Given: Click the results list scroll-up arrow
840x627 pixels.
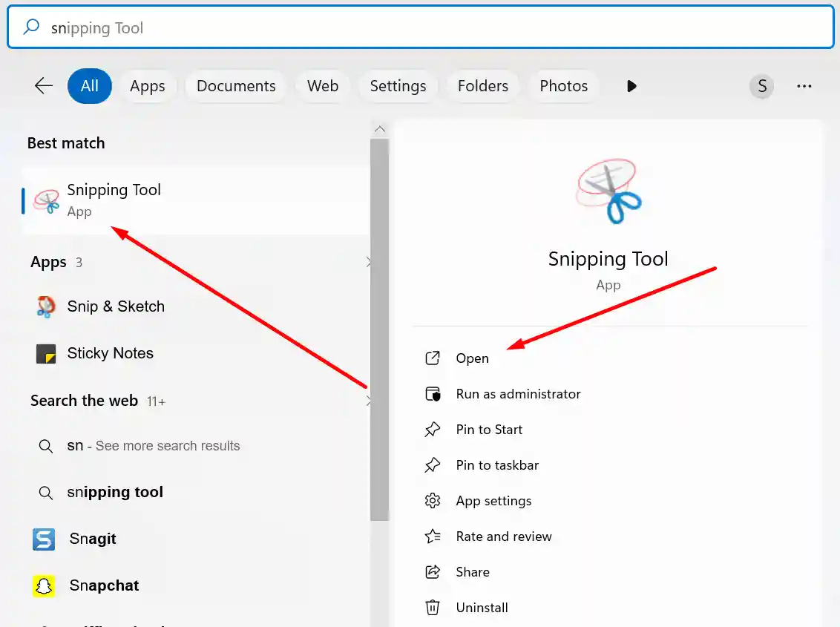Looking at the screenshot, I should tap(379, 129).
